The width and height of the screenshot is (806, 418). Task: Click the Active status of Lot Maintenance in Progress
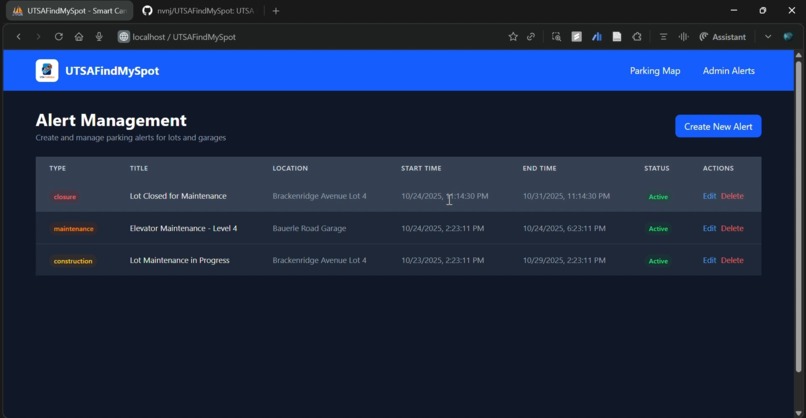coord(658,261)
